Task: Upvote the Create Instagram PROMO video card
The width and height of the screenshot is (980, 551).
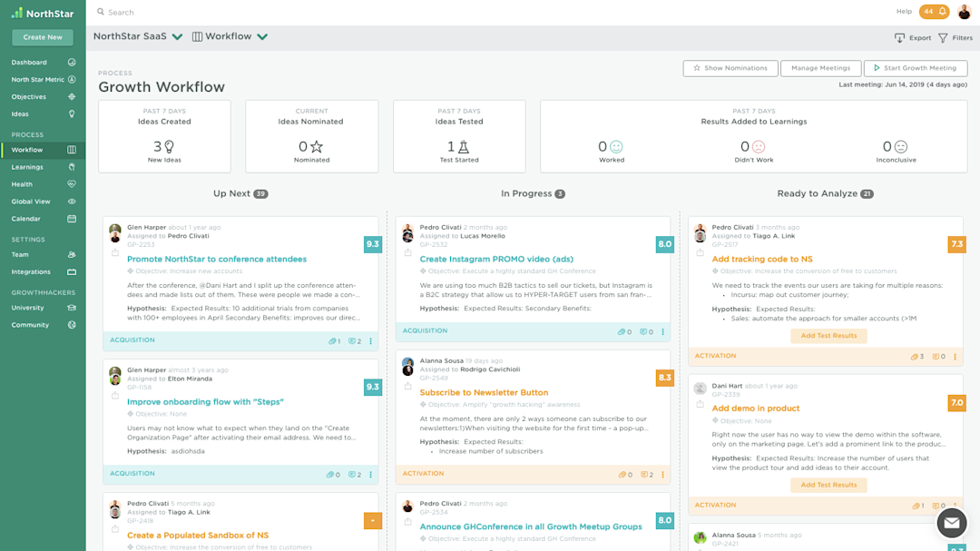Action: [x=407, y=252]
